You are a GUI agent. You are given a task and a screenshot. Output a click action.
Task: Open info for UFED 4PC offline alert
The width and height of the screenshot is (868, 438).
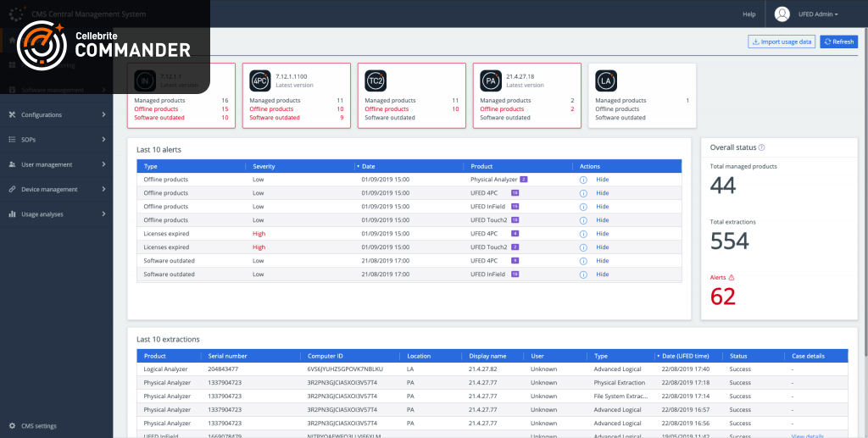click(x=583, y=193)
